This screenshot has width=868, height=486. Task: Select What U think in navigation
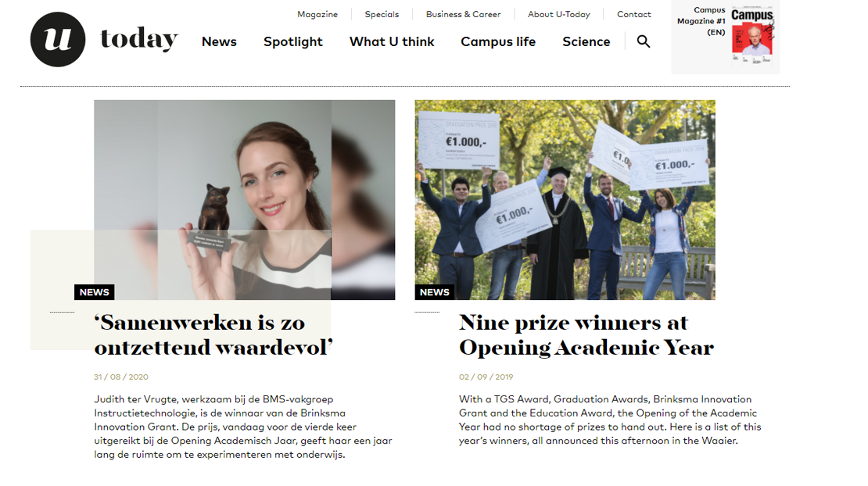click(392, 41)
